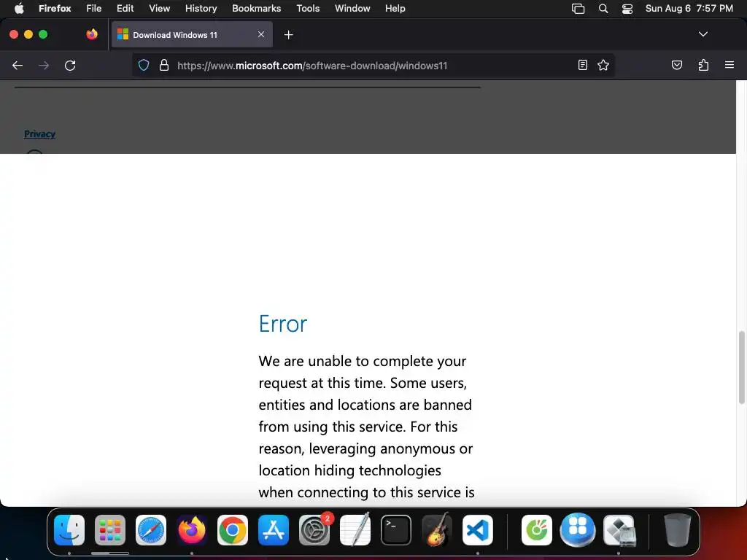Open the Edit menu
This screenshot has width=747, height=560.
[x=125, y=9]
